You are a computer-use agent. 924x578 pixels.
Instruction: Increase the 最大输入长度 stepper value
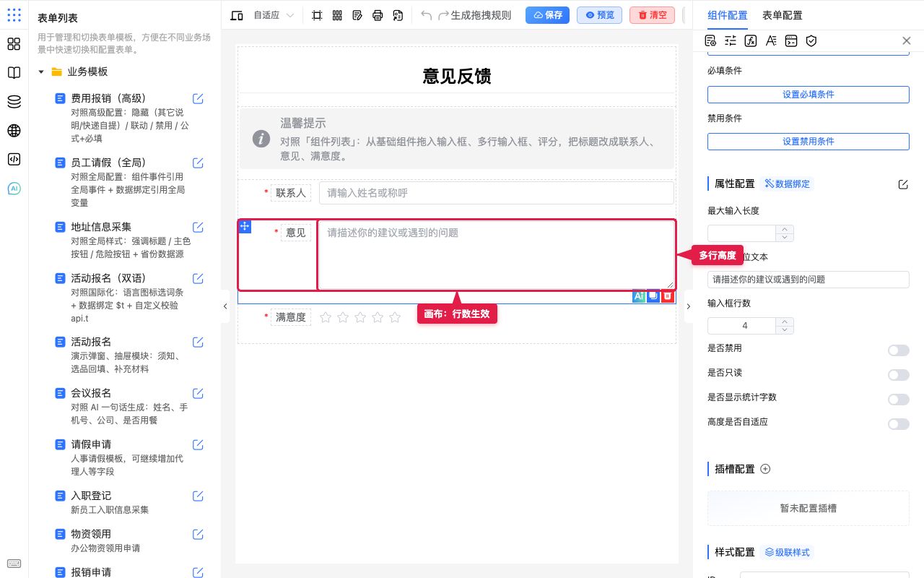click(785, 229)
